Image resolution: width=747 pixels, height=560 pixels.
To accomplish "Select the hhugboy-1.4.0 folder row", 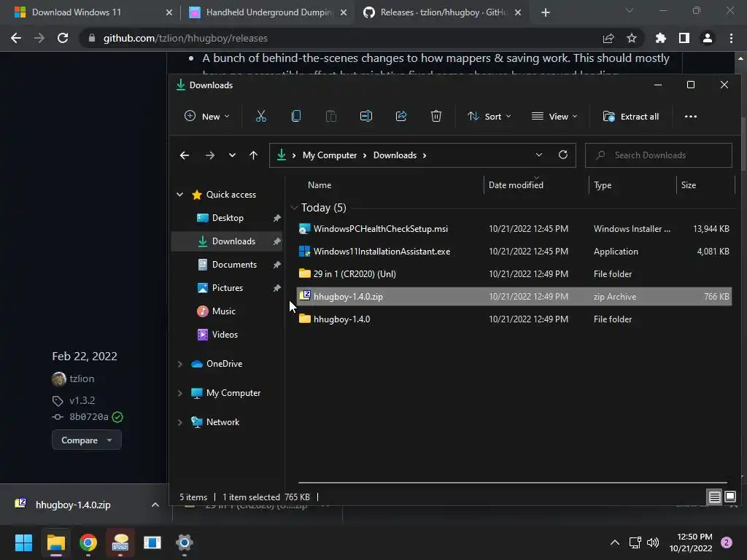I will 514,319.
